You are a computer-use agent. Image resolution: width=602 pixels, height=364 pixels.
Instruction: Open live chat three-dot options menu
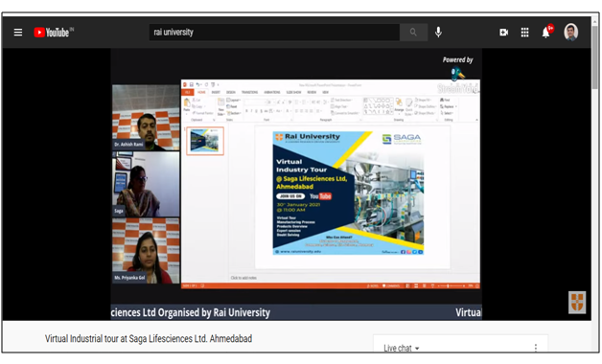[536, 348]
